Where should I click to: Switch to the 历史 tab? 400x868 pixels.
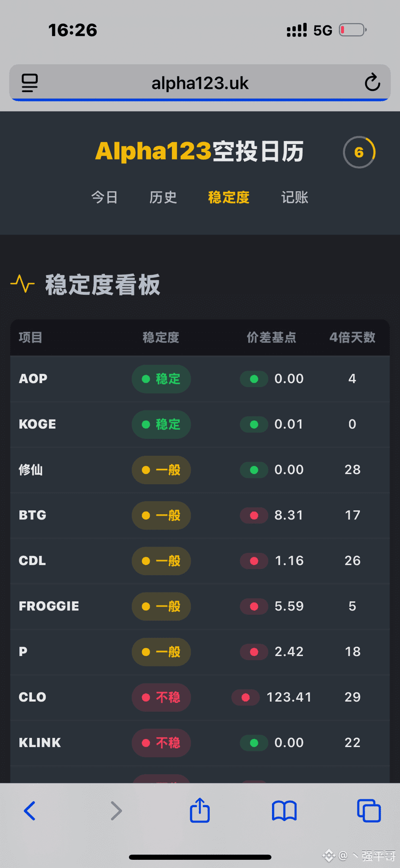163,197
